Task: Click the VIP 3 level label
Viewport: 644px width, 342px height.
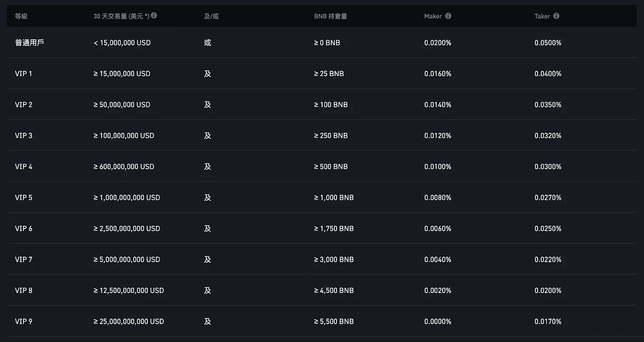Action: [23, 136]
